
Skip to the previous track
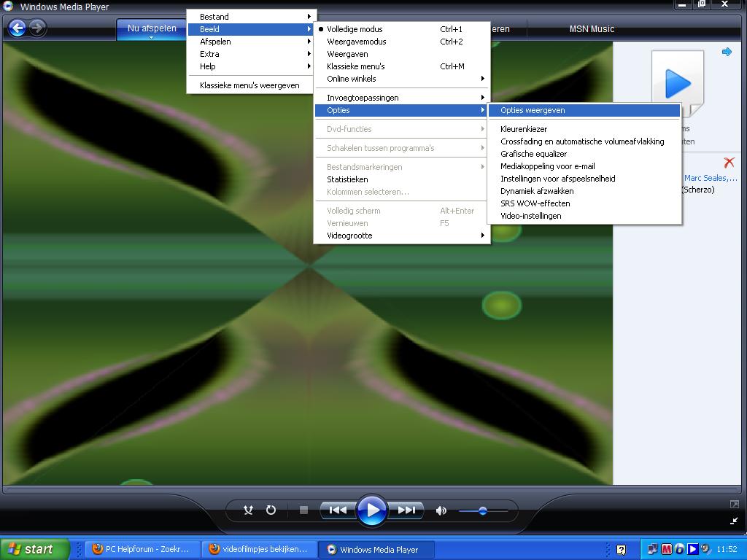pyautogui.click(x=338, y=510)
